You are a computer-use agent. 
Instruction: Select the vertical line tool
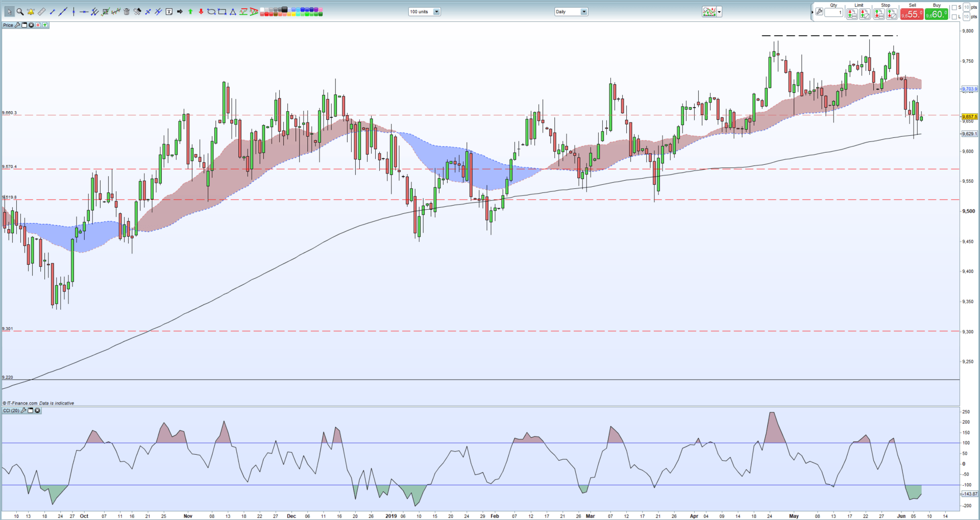coord(73,12)
